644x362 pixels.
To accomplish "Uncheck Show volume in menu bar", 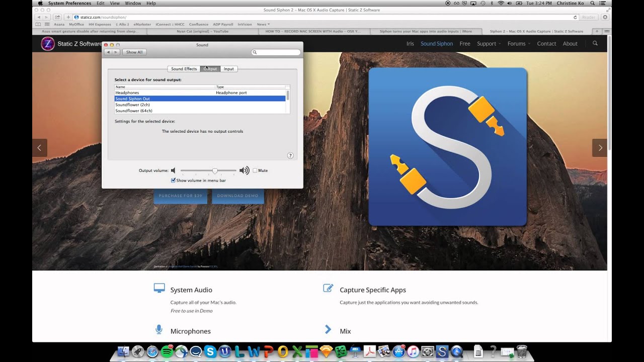I will click(x=174, y=180).
